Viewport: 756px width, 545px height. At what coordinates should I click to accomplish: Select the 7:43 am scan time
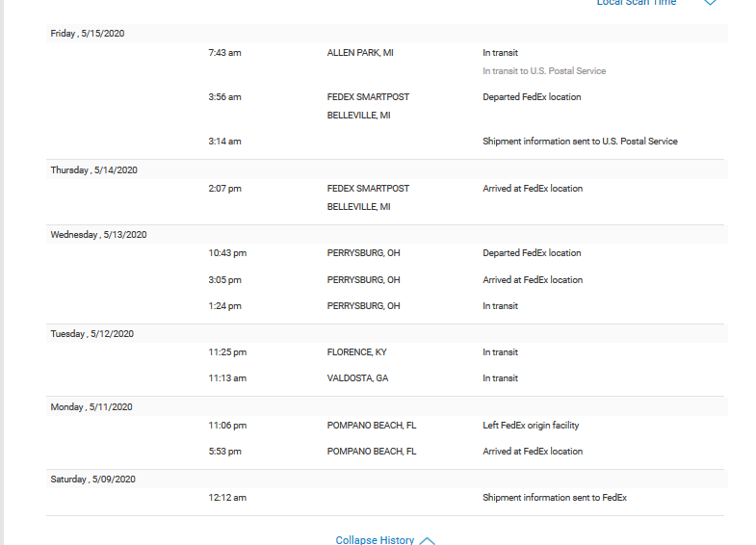(x=224, y=53)
